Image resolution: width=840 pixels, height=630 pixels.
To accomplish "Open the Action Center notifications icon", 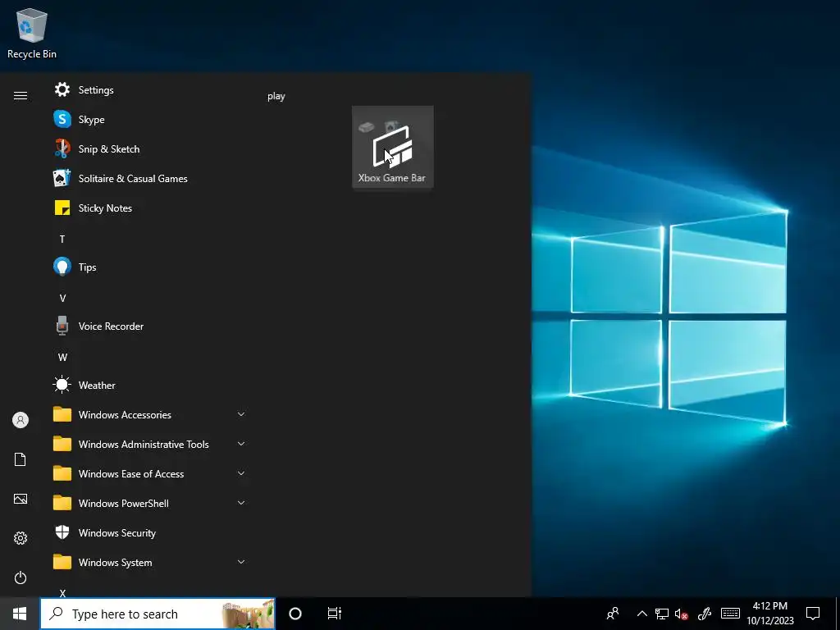I will click(813, 614).
